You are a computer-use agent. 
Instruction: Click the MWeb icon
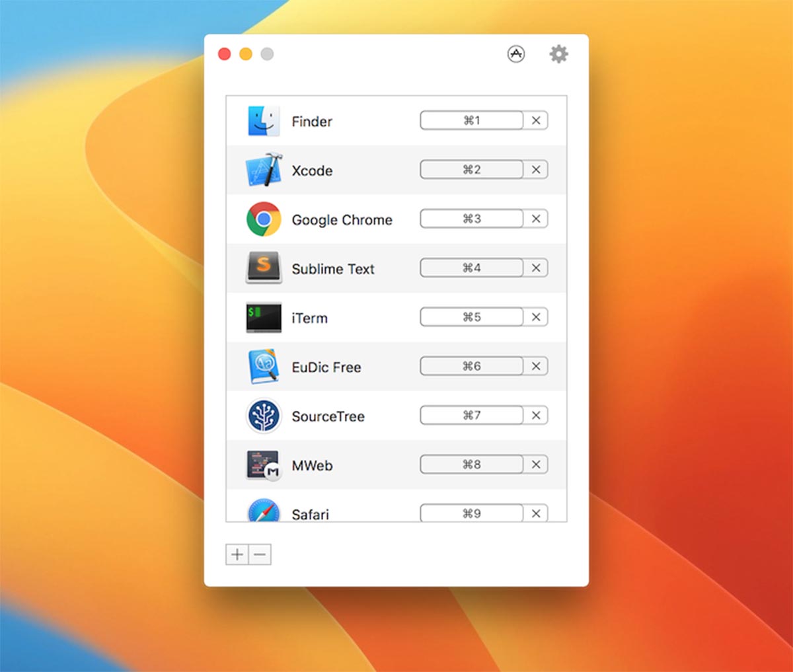(x=264, y=465)
